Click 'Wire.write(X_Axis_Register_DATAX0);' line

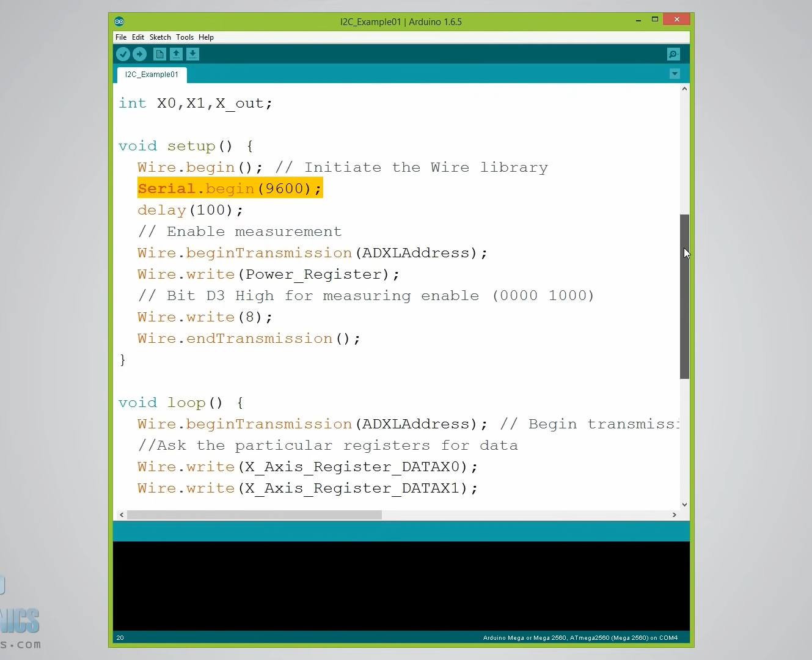pyautogui.click(x=308, y=467)
